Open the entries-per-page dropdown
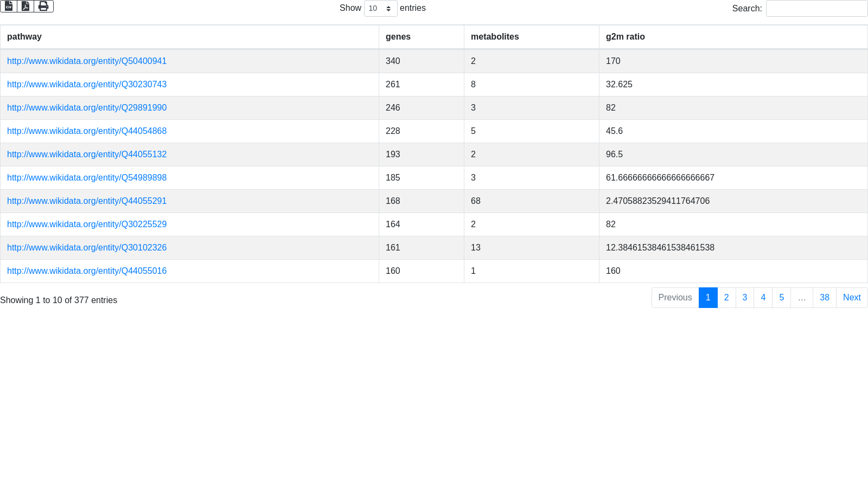 [x=380, y=9]
